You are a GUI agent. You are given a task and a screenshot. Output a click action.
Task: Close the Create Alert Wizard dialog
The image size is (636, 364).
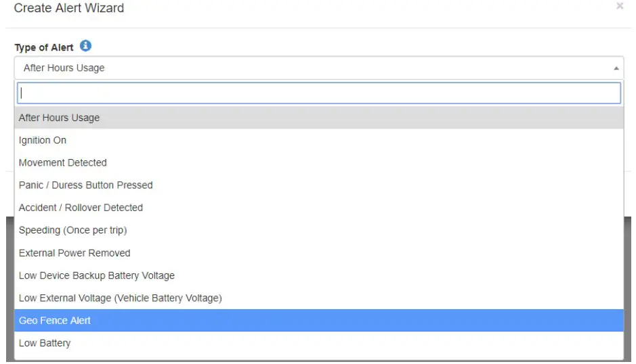(x=620, y=6)
